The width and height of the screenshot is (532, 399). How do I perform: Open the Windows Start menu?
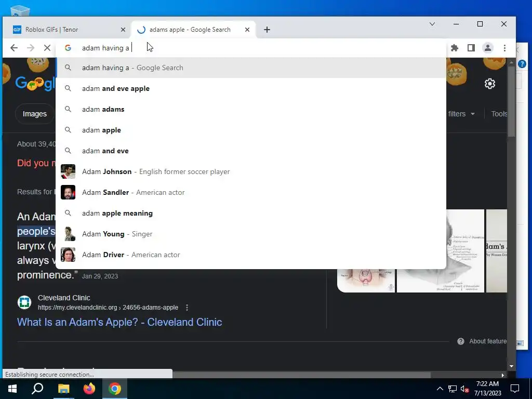pyautogui.click(x=12, y=389)
